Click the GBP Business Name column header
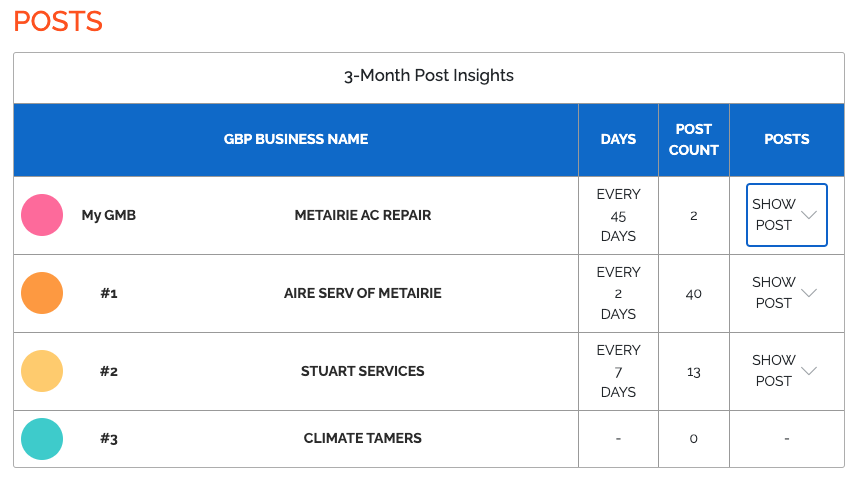This screenshot has width=859, height=479. point(296,139)
